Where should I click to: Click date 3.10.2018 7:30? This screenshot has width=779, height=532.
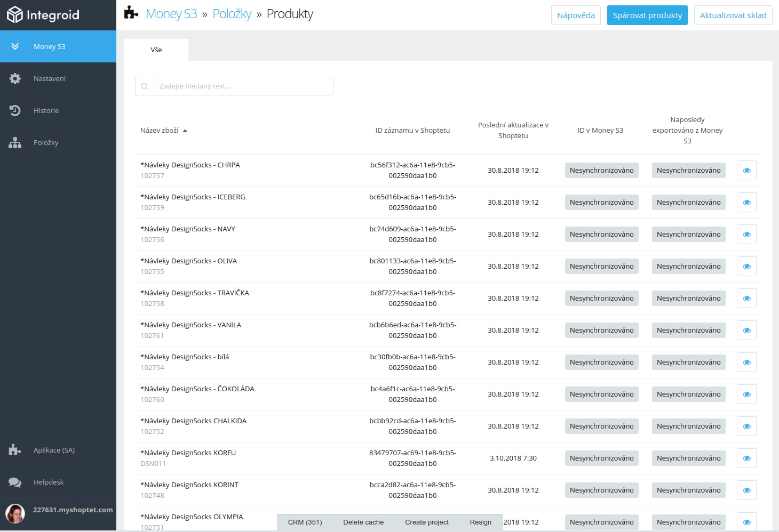tap(513, 458)
